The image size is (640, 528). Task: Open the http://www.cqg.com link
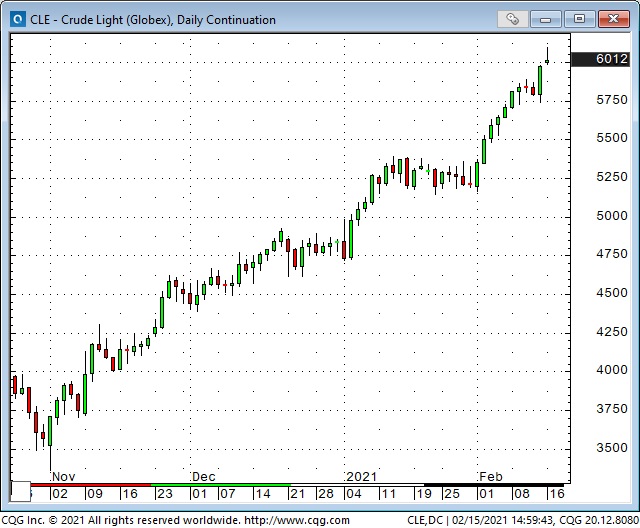pos(297,520)
